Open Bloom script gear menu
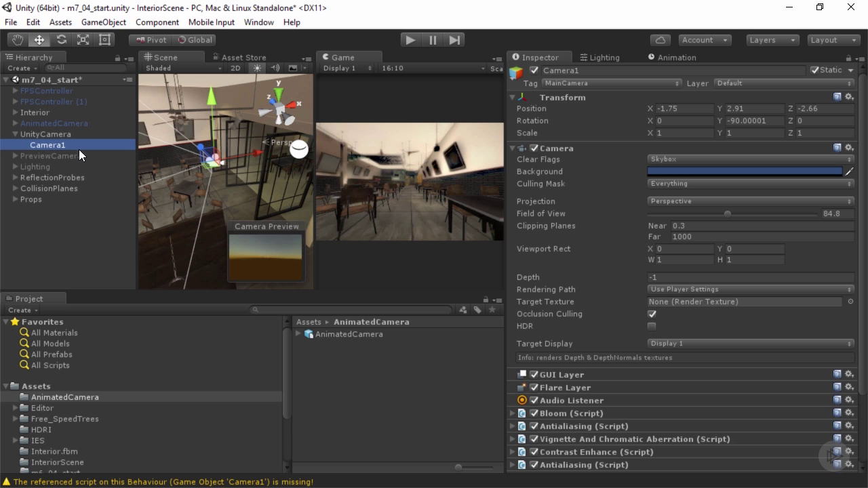 click(849, 413)
